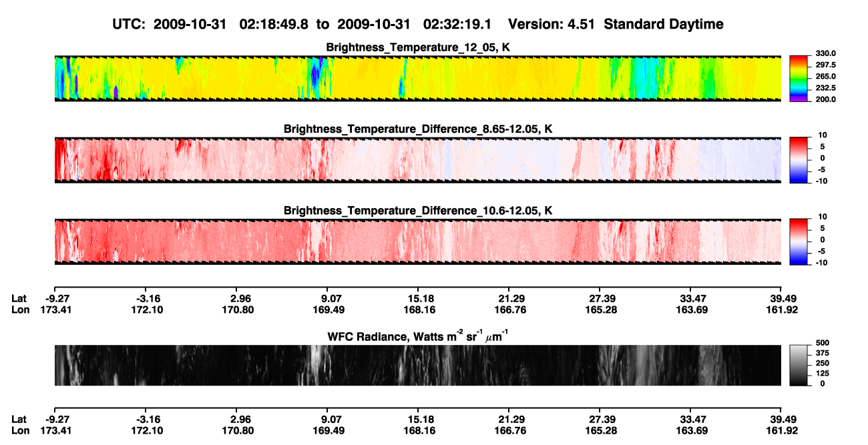Click latitude -9.27 under the 10.6-12.05 panel
The width and height of the screenshot is (868, 445).
pos(59,298)
